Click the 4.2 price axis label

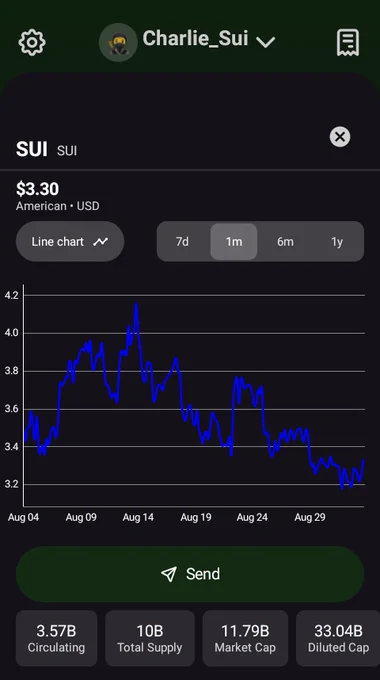click(11, 296)
